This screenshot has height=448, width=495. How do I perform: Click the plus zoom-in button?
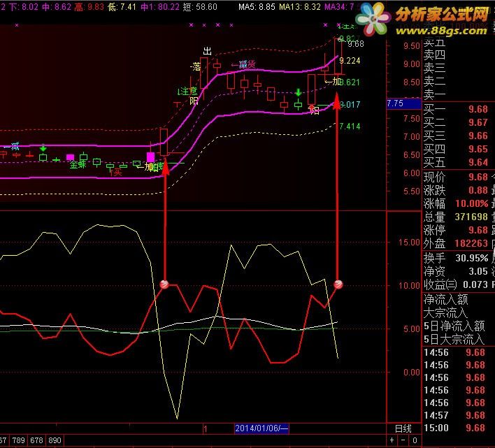click(x=392, y=440)
